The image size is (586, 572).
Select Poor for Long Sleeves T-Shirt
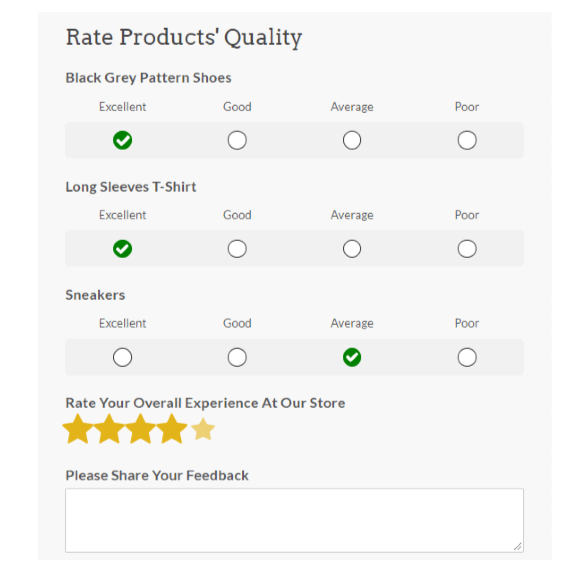point(467,249)
